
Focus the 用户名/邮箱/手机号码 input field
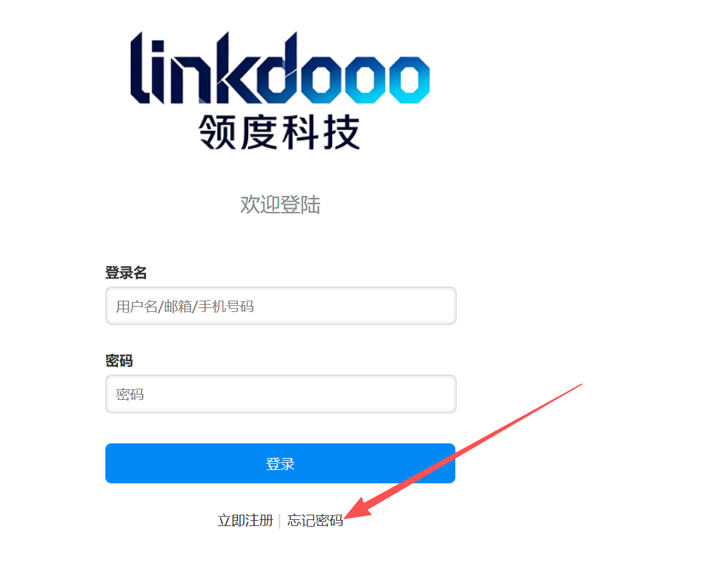(281, 306)
